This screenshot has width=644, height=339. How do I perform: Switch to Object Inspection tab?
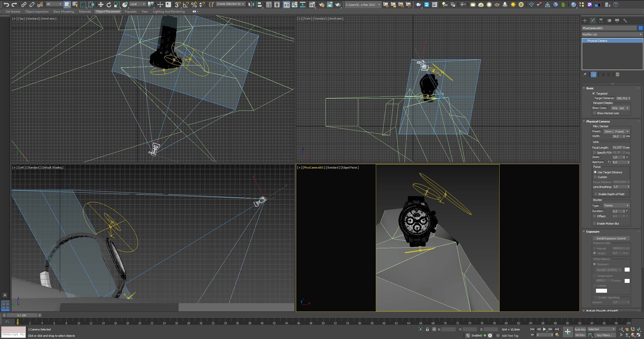pyautogui.click(x=37, y=12)
